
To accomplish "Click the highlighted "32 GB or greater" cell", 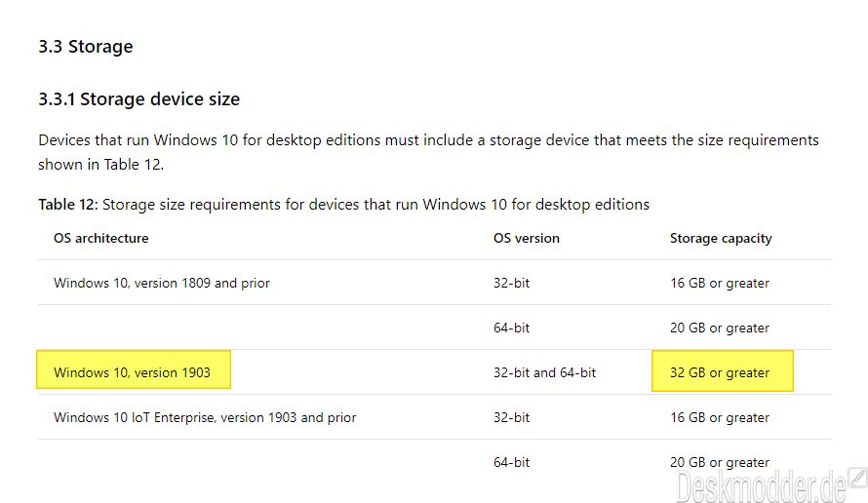I will (x=721, y=372).
